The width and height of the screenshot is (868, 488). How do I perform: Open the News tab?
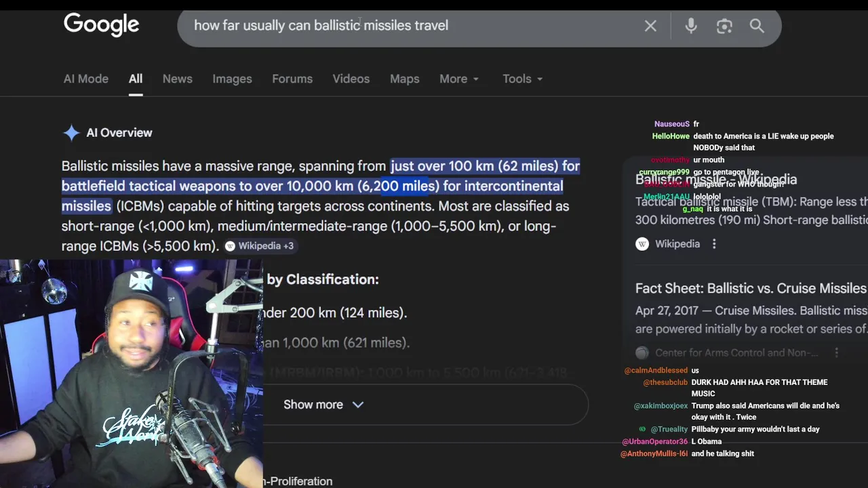178,79
